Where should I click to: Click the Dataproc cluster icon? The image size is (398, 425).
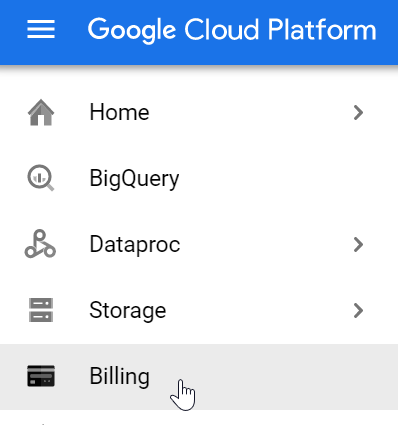click(x=40, y=244)
